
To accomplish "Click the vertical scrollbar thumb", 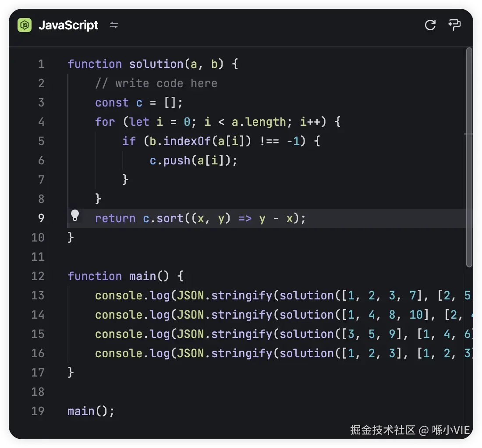I will [469, 158].
